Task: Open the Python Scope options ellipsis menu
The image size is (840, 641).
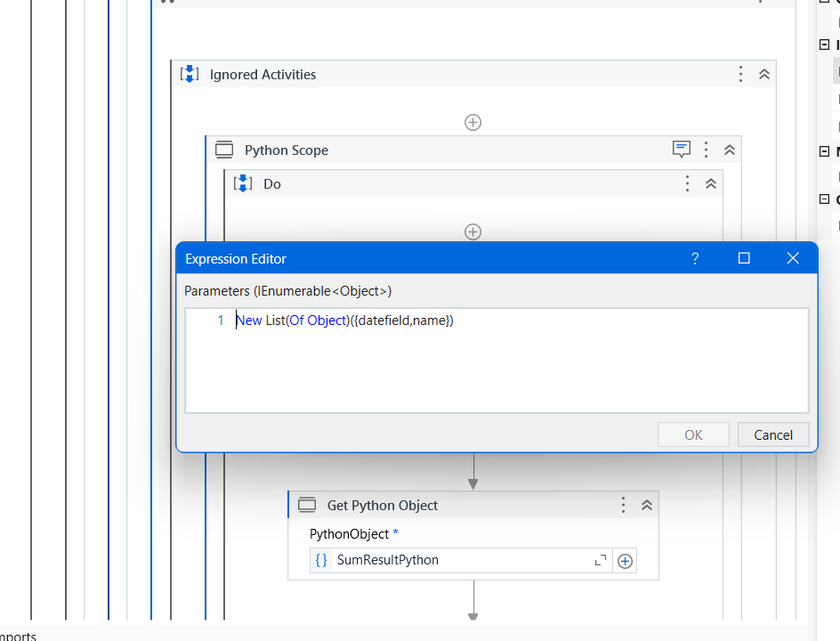Action: click(706, 150)
